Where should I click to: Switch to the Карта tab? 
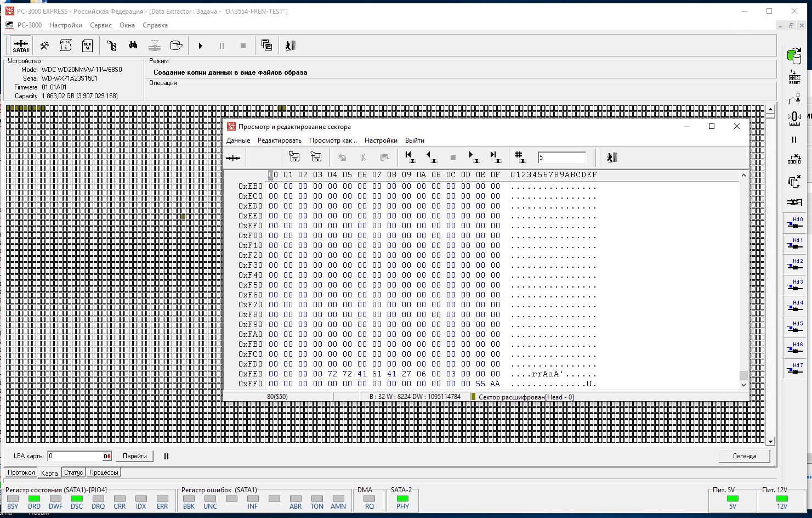coord(49,473)
